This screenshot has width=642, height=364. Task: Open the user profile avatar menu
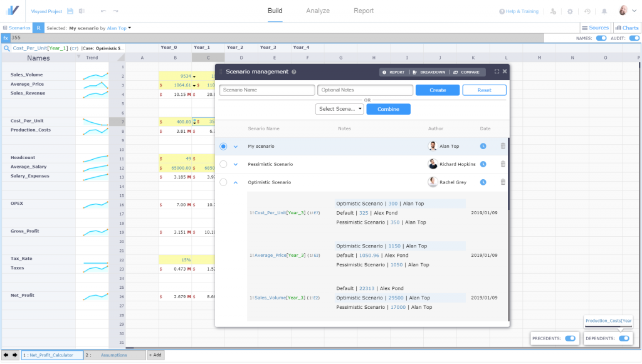pyautogui.click(x=627, y=11)
